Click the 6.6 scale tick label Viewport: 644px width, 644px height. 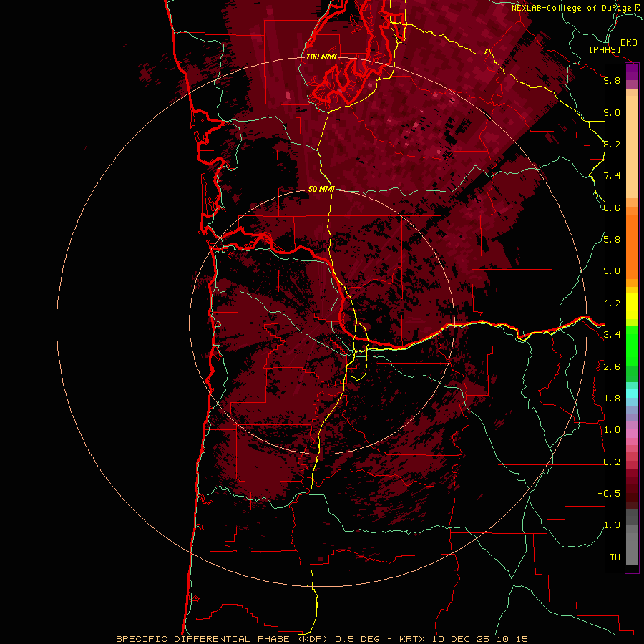pos(612,208)
